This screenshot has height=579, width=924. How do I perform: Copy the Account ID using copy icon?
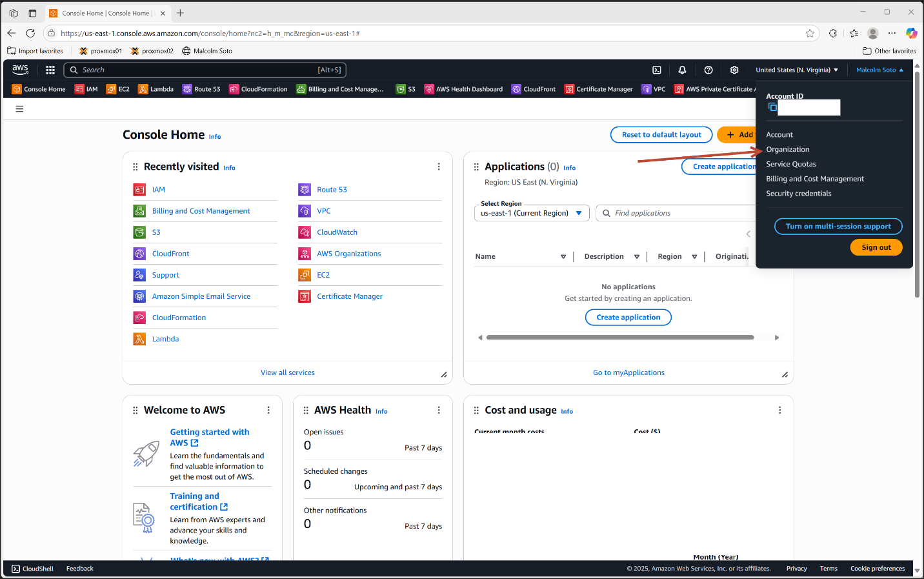772,107
